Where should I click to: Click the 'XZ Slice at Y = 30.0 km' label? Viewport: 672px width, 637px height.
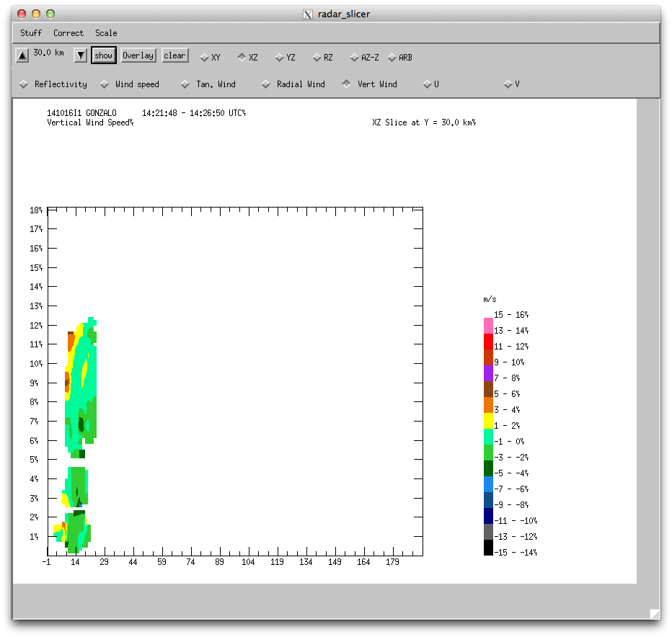424,122
